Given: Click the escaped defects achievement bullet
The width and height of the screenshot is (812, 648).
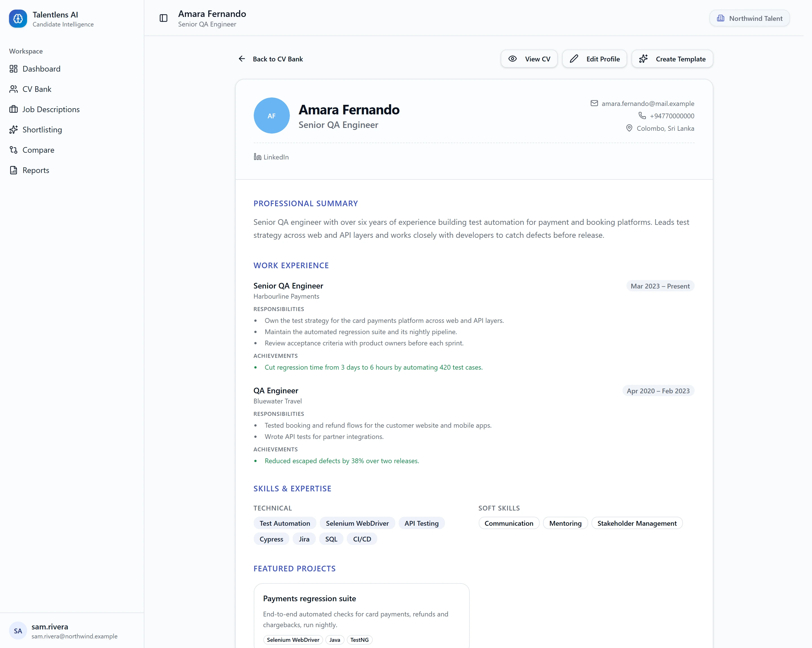Looking at the screenshot, I should (342, 461).
